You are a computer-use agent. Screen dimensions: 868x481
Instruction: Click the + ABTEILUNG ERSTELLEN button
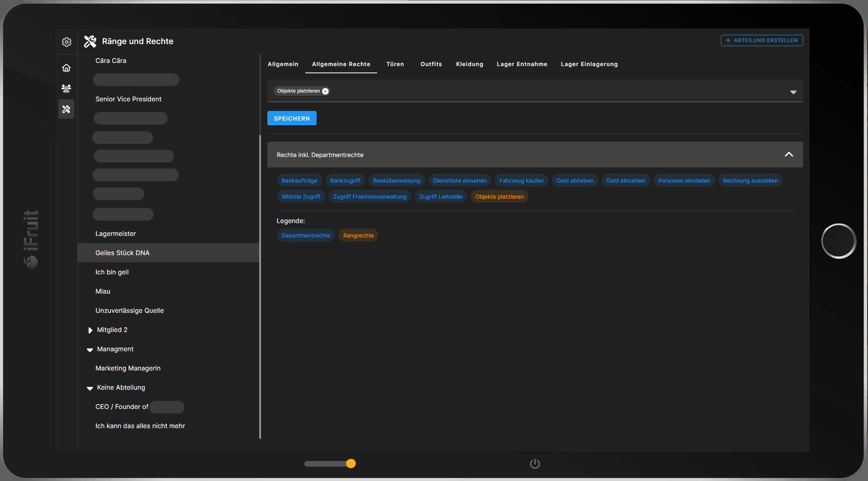(x=761, y=40)
